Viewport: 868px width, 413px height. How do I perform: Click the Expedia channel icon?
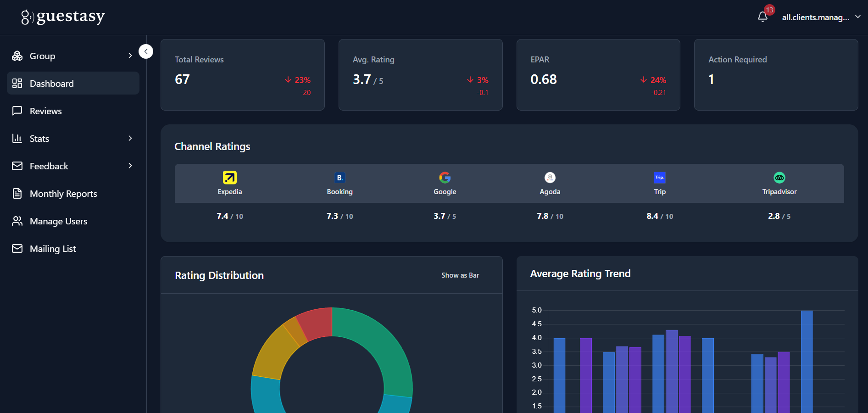point(229,177)
